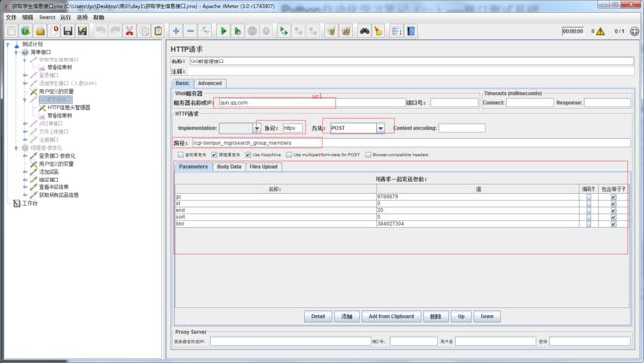Viewport: 644px width, 363px height.
Task: Check 编码? checkbox in bkn row
Action: pos(589,224)
